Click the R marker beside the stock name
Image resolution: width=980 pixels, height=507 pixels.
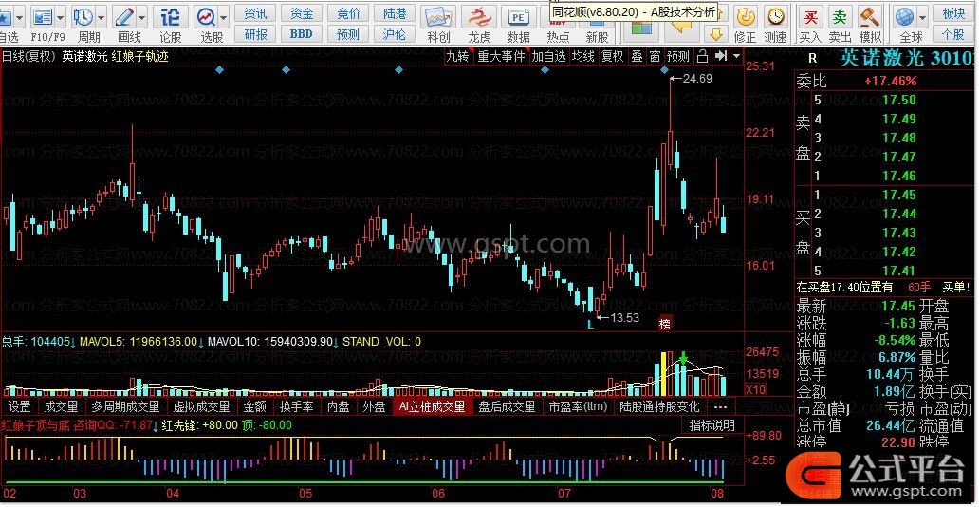[812, 58]
